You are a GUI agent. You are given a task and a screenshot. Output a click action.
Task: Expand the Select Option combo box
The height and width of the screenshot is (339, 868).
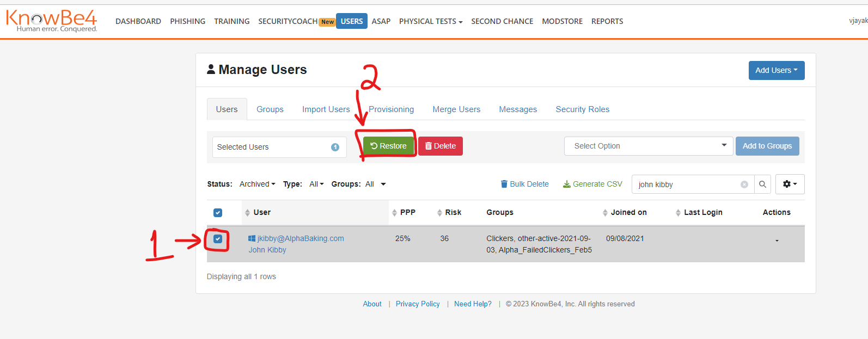pyautogui.click(x=649, y=146)
